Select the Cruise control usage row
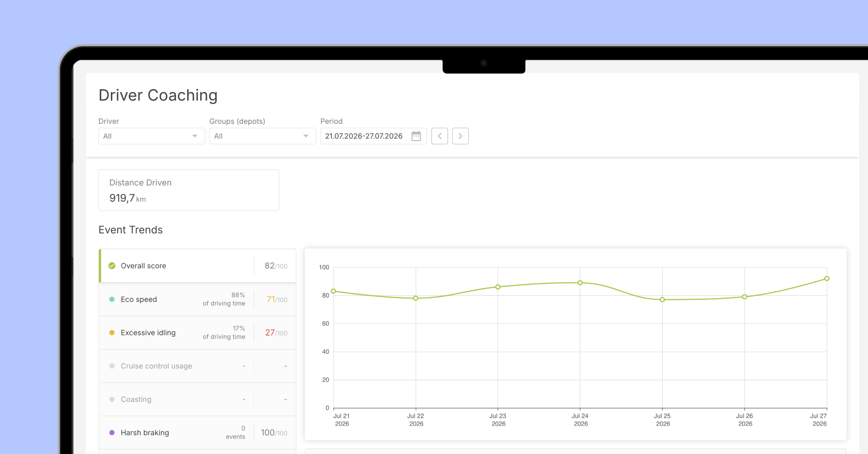868x454 pixels. 198,366
